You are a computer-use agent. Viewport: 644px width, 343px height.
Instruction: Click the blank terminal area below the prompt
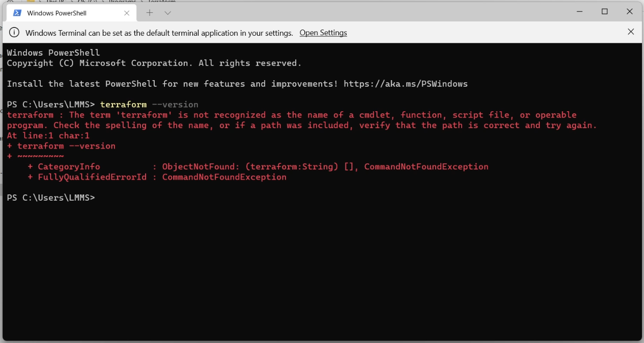coord(322,271)
